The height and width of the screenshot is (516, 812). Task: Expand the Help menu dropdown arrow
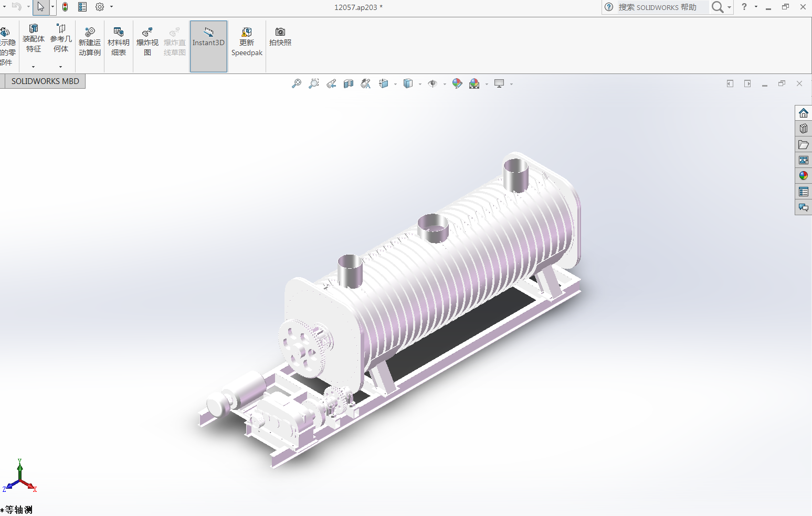[x=756, y=7]
